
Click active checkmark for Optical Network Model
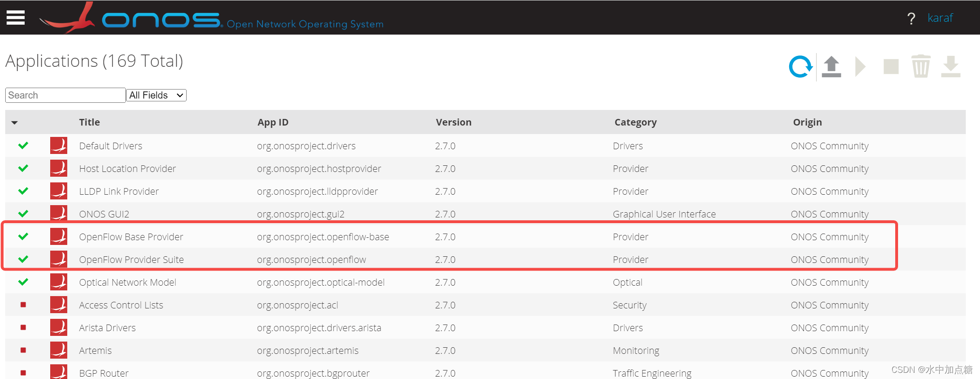point(23,282)
